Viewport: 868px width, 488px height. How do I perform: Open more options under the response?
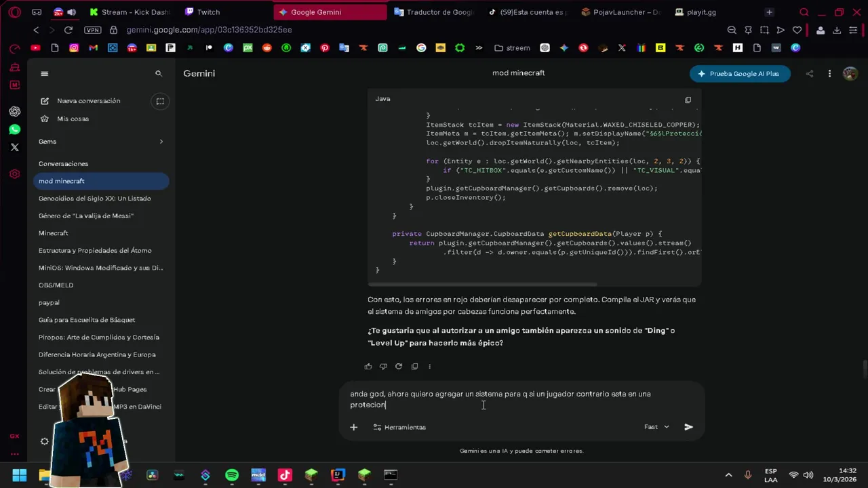click(429, 367)
